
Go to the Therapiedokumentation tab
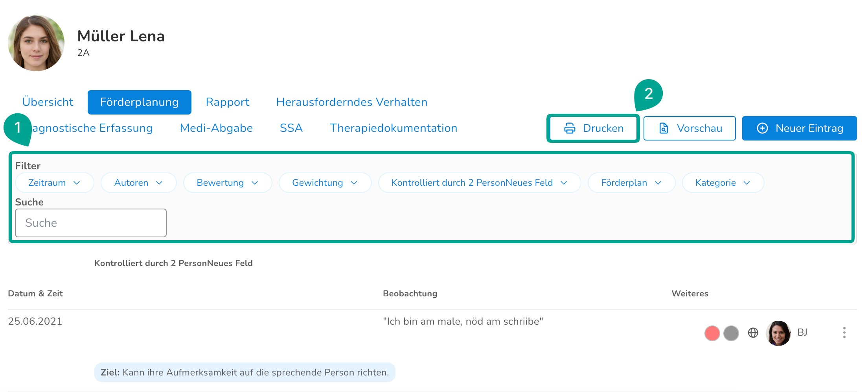(394, 128)
